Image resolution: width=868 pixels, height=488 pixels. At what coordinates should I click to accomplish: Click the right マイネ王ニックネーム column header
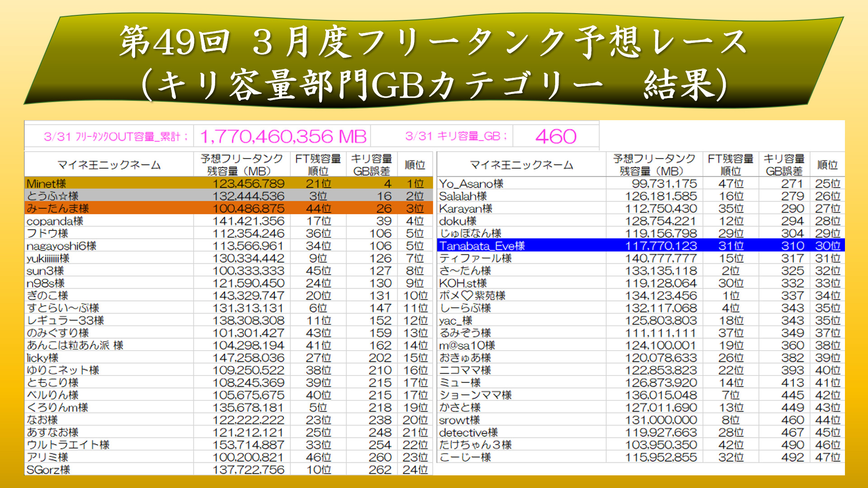click(521, 165)
